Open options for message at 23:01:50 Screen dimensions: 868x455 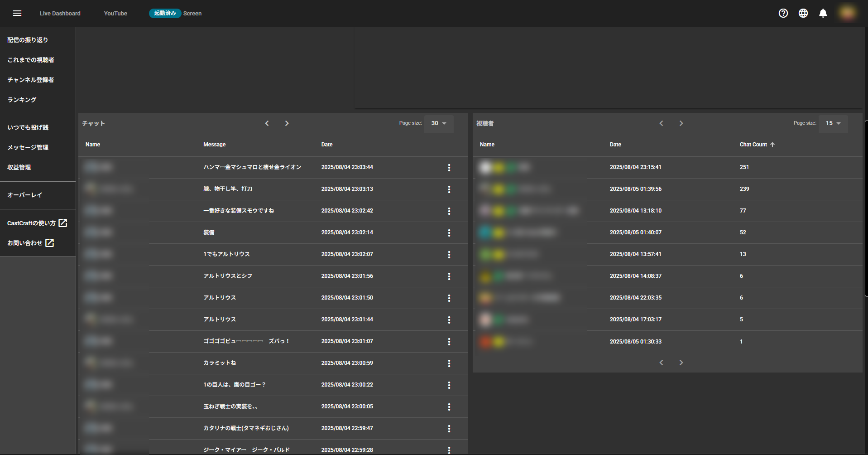(449, 298)
